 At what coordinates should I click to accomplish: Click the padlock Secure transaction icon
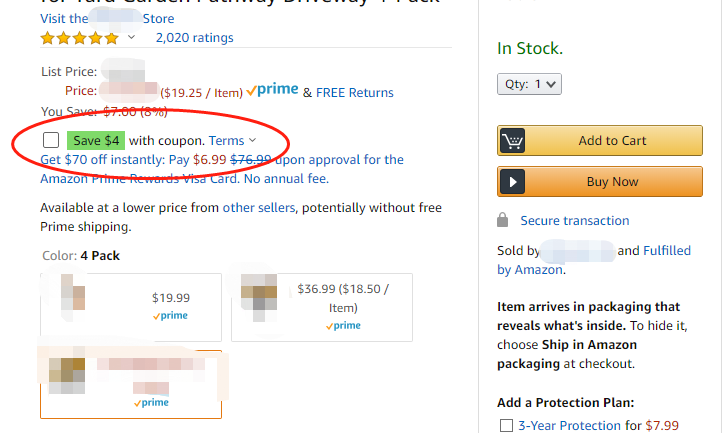click(503, 221)
